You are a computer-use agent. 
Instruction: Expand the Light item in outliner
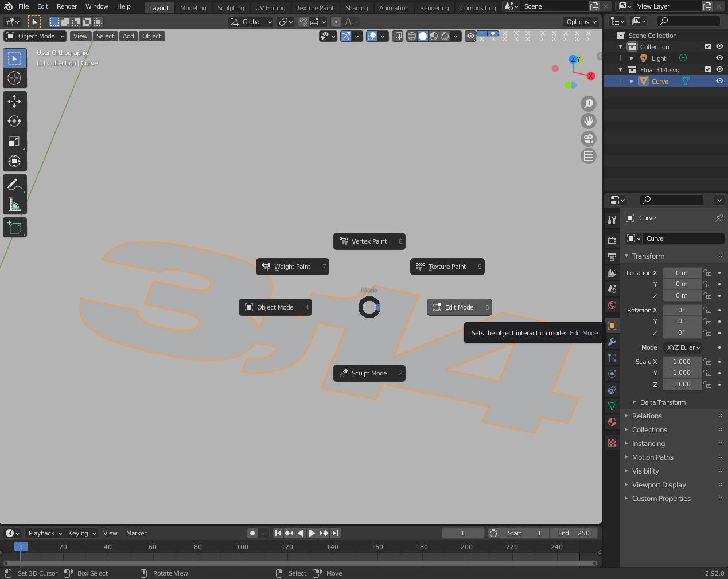click(x=632, y=58)
